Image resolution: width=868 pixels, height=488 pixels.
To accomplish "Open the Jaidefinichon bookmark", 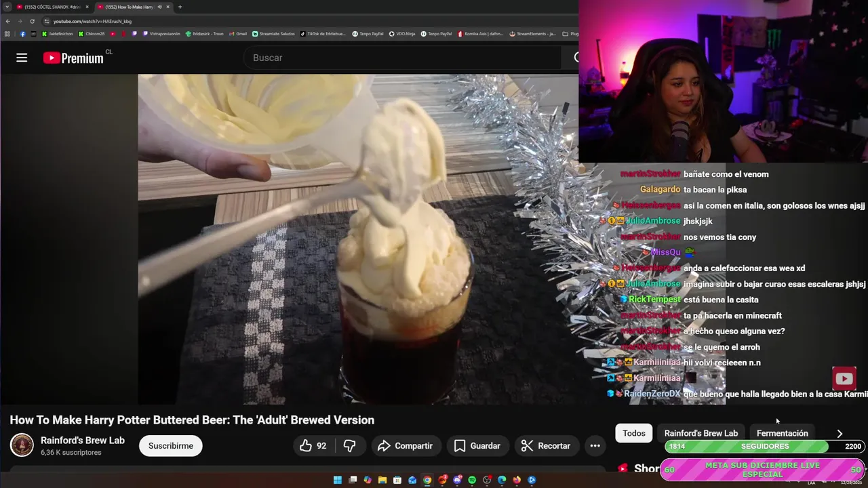I will 58,33.
